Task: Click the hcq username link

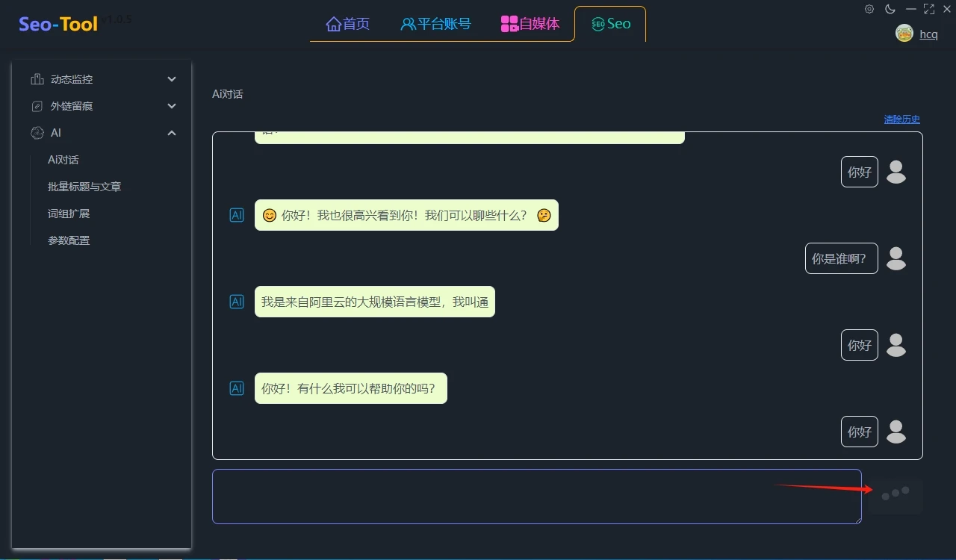Action: pos(928,34)
